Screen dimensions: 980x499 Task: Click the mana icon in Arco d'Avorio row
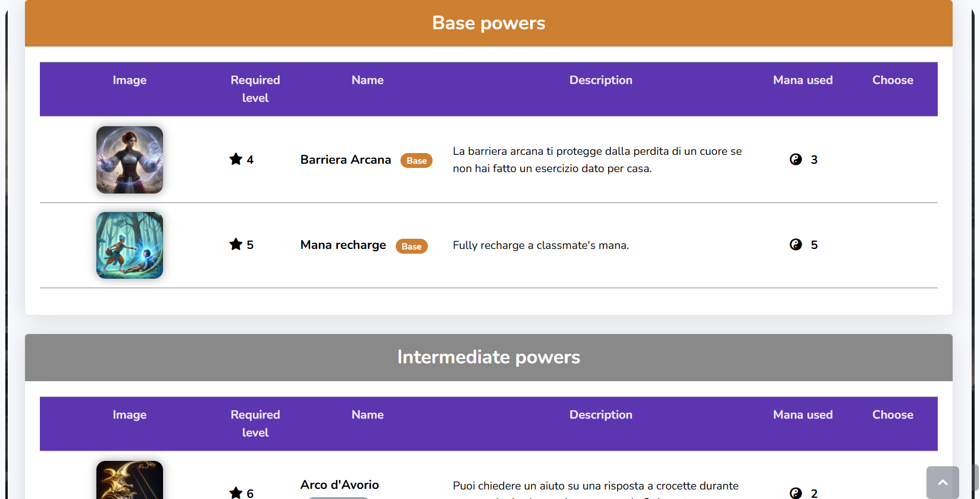(x=796, y=493)
